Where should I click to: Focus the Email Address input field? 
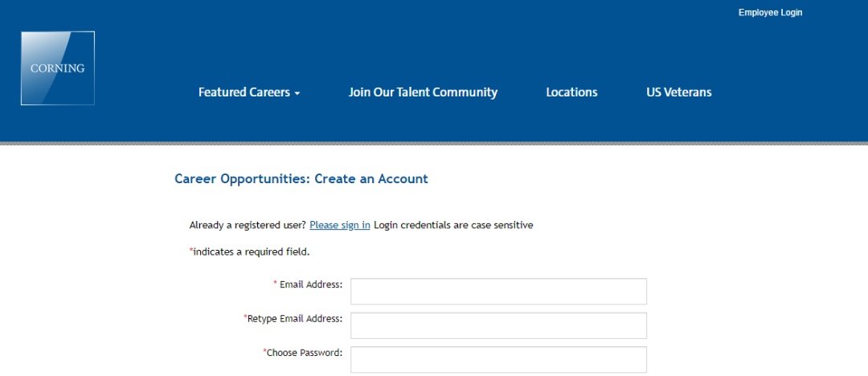pos(498,292)
